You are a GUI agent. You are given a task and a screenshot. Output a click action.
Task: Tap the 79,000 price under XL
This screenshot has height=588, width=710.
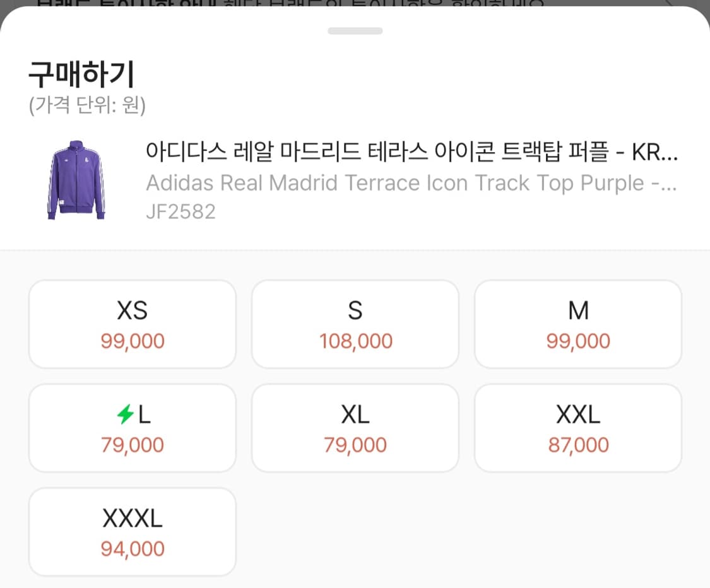[355, 444]
